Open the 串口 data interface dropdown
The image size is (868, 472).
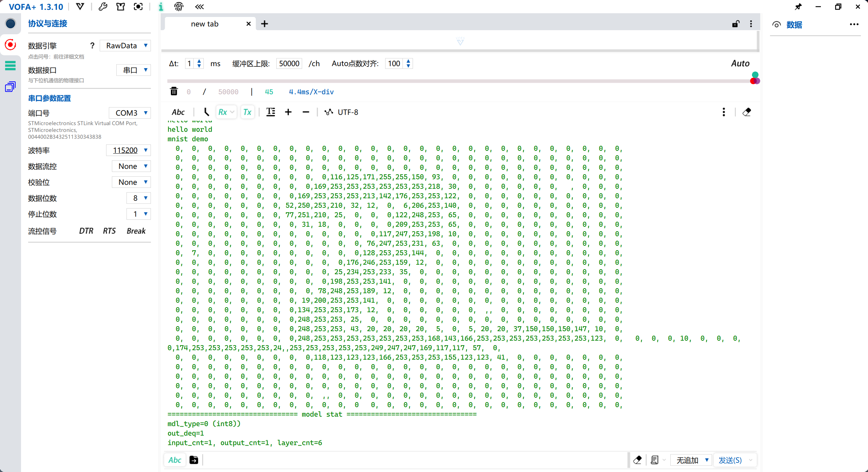(x=134, y=70)
